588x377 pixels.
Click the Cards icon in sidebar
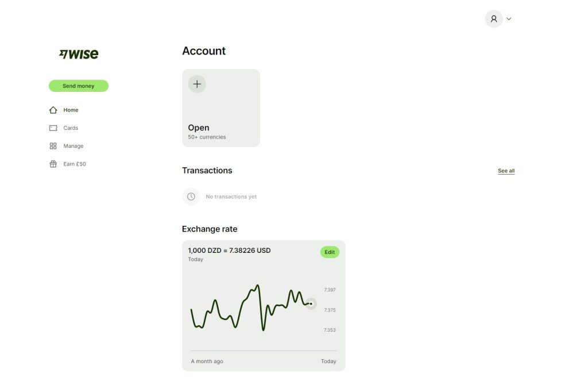tap(53, 128)
